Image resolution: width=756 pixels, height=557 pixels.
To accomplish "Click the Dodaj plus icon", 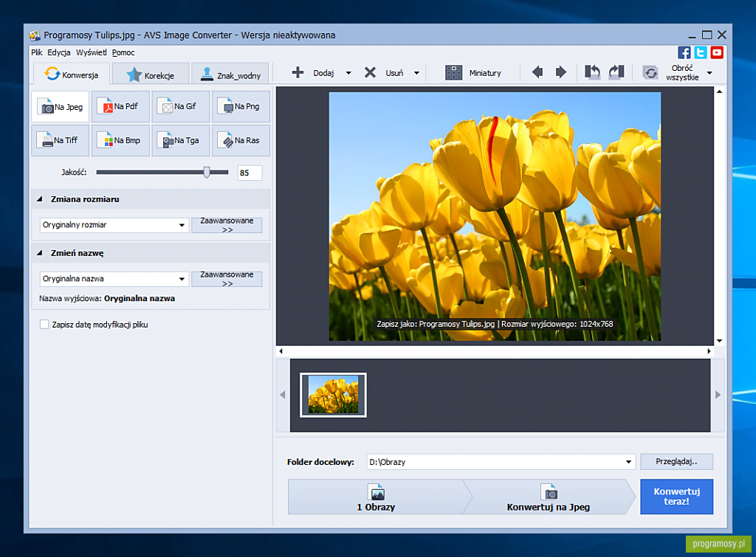I will pyautogui.click(x=298, y=73).
